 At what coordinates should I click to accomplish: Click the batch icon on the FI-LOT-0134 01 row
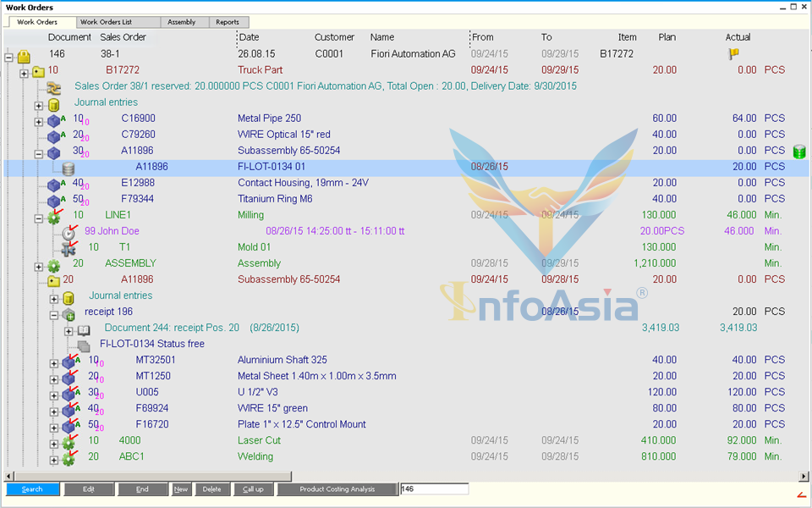[x=69, y=169]
